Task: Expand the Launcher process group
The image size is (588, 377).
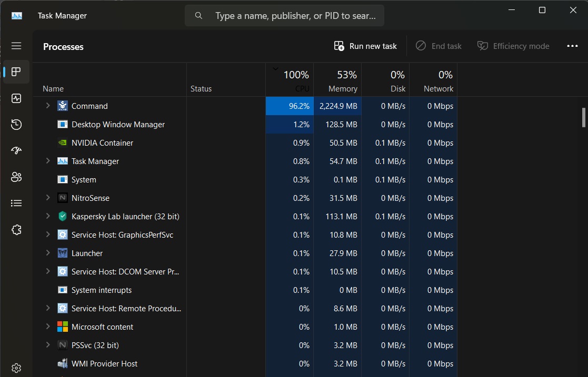Action: tap(47, 253)
